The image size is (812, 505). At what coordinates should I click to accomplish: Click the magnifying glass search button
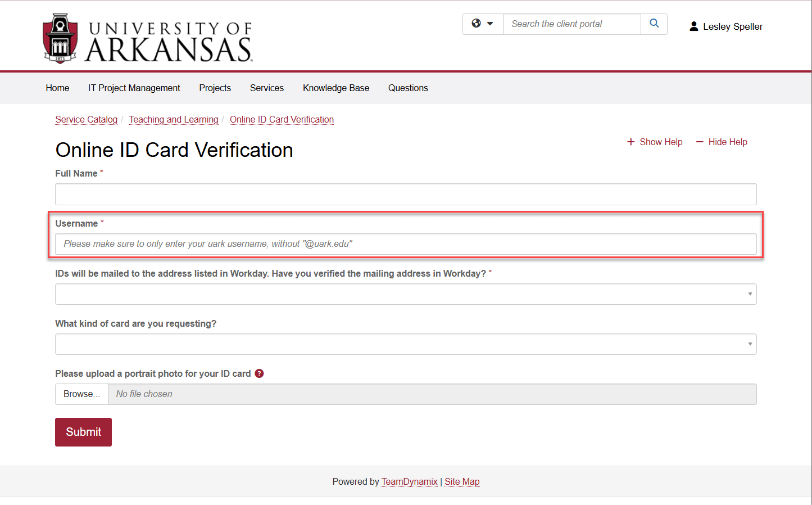pos(654,24)
